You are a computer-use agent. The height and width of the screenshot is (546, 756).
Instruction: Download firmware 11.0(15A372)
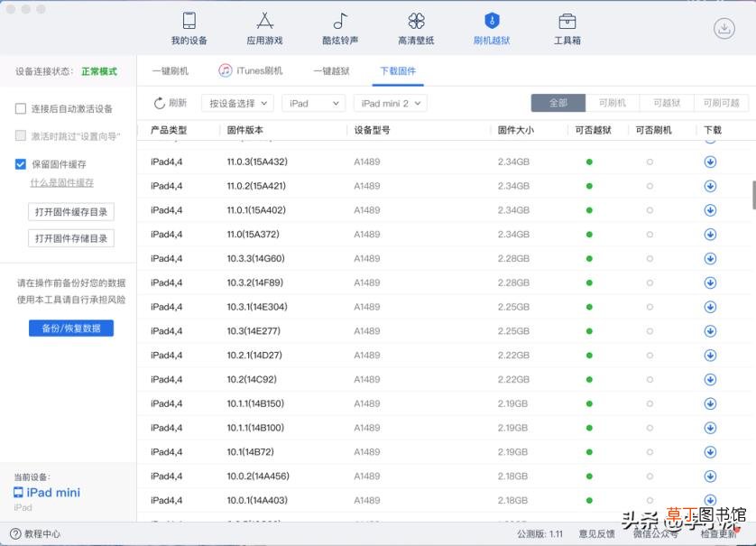coord(710,235)
